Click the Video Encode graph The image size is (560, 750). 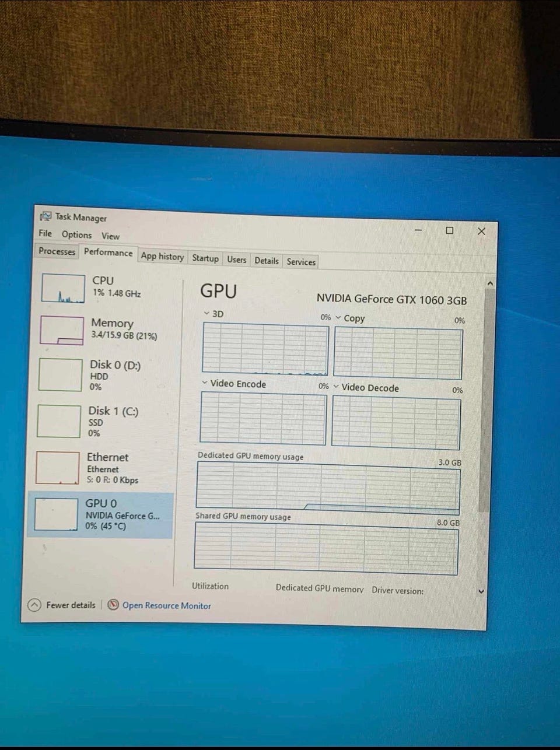pyautogui.click(x=263, y=418)
